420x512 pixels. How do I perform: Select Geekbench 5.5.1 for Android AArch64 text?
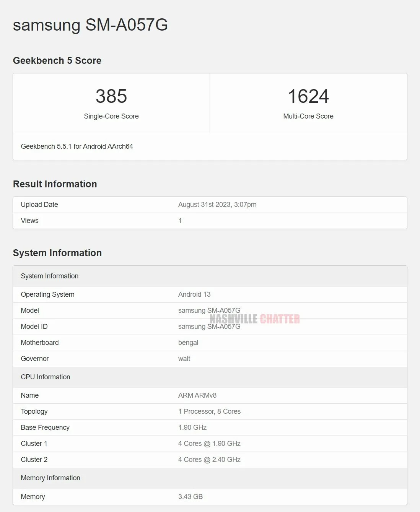tap(77, 146)
